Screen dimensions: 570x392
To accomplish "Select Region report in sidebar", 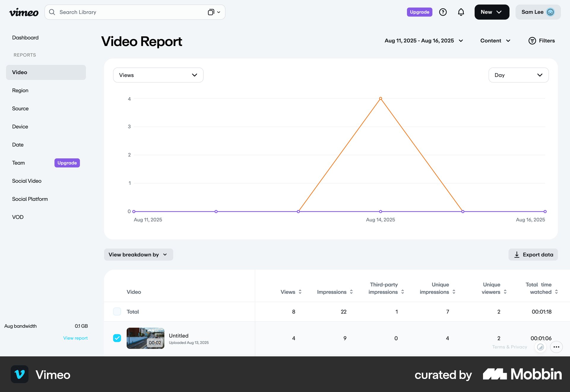I will click(20, 90).
